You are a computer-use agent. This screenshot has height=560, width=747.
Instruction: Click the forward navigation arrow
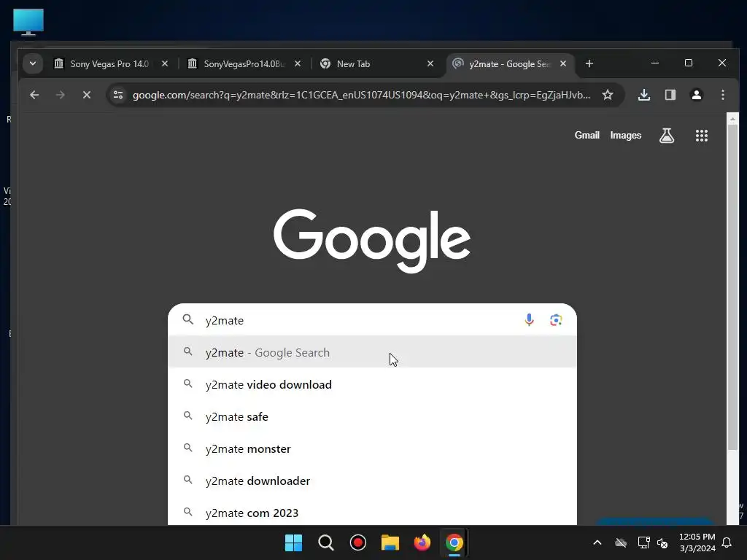60,95
